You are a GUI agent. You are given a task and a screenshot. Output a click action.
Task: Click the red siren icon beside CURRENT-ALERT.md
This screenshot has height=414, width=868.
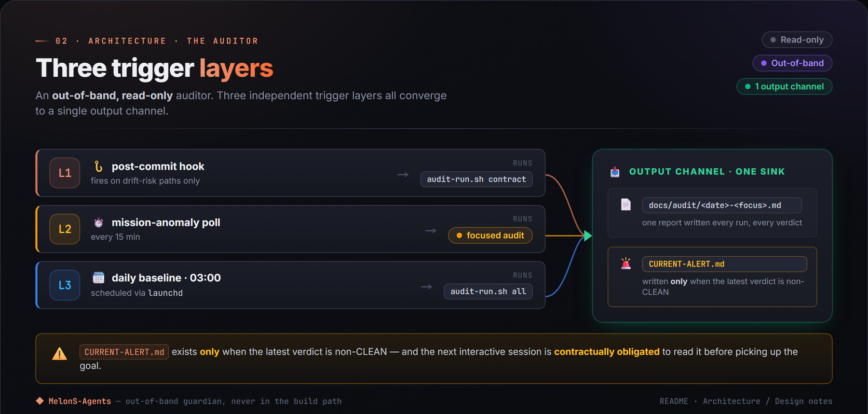pyautogui.click(x=625, y=263)
